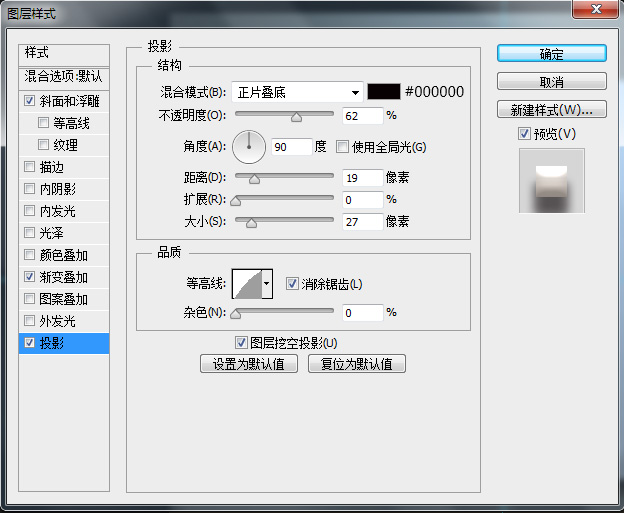
Task: Uncheck the 渐变叠加 checkbox
Action: pyautogui.click(x=29, y=276)
